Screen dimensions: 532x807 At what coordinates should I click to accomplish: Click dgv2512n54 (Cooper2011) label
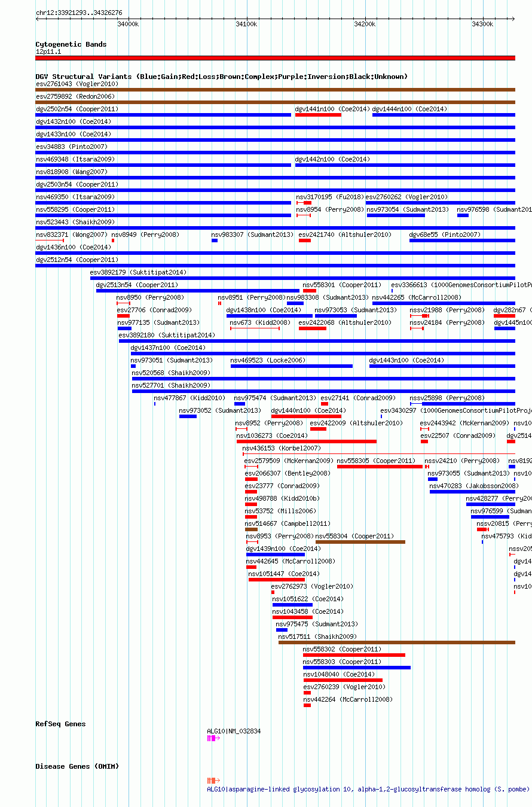(77, 260)
